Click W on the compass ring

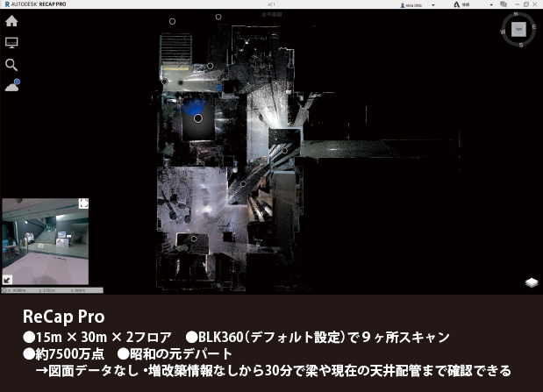tap(503, 32)
